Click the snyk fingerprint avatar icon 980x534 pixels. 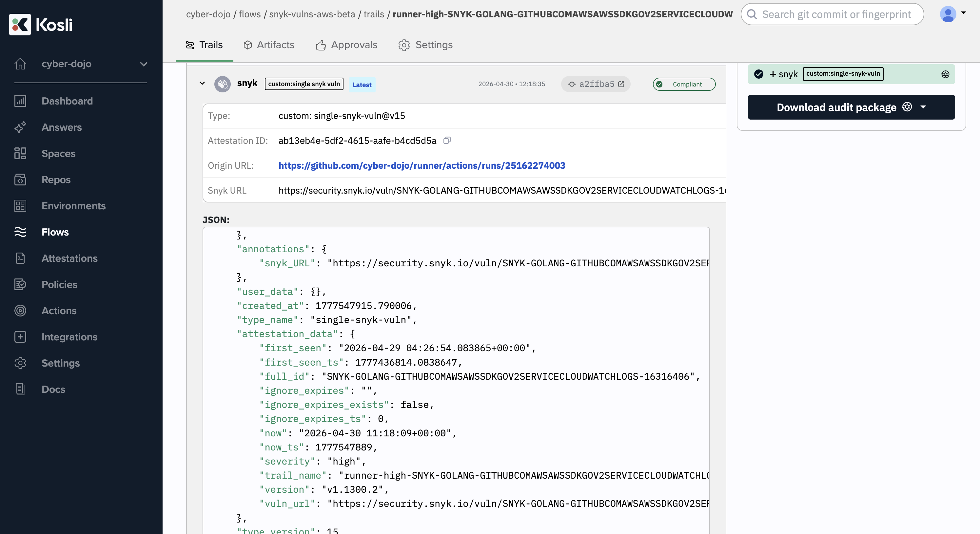(x=223, y=84)
